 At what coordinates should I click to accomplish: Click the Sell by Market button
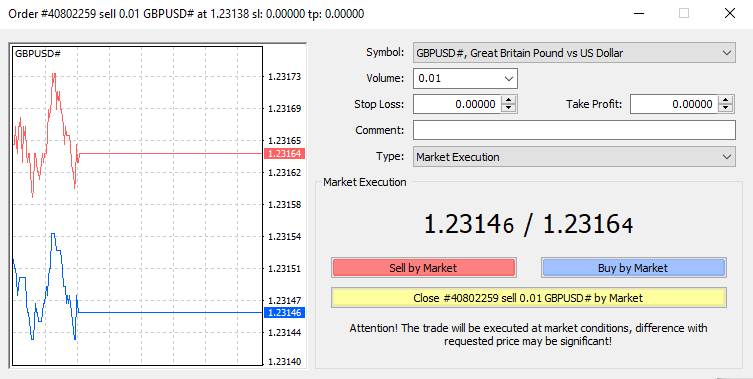pyautogui.click(x=423, y=268)
